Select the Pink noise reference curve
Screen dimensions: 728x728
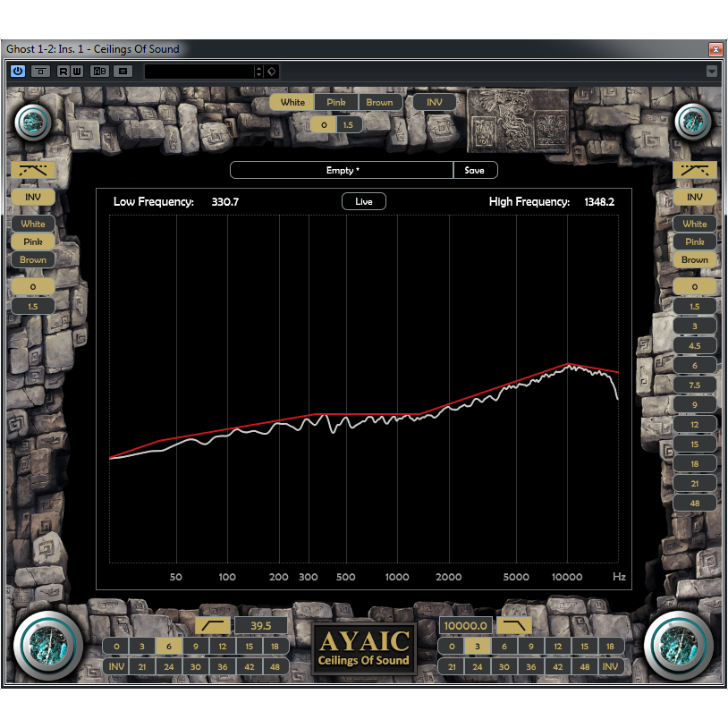click(335, 102)
